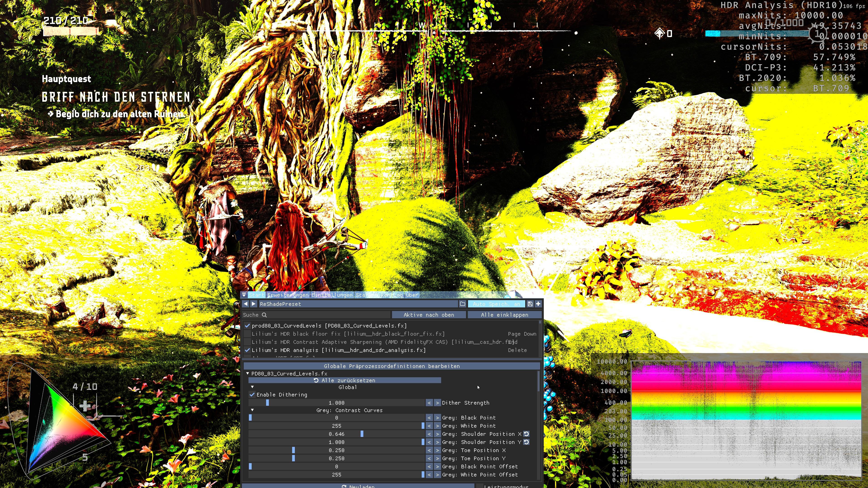Decrease Grey: Black Point with <

(x=429, y=418)
